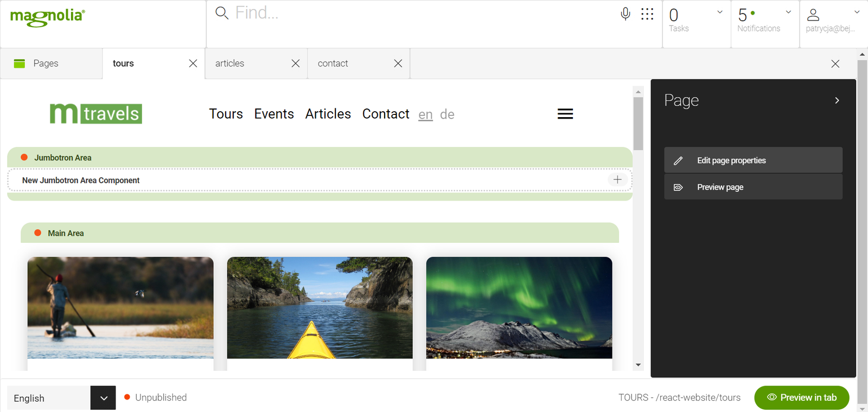
Task: Add a New Jumbotron Area Component with plus icon
Action: [x=617, y=179]
